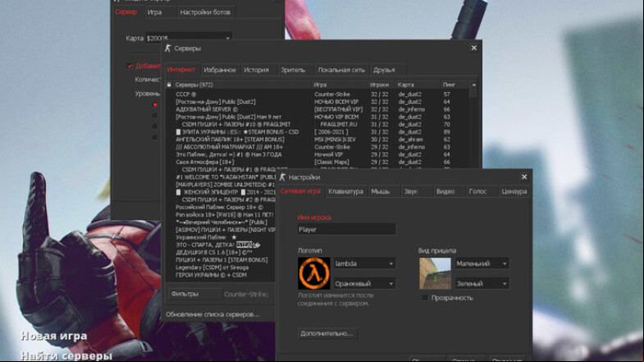Screen dimensions: 644x362
Task: Select the АДЕКВАТНЫЙ SERVER © row
Action: click(x=317, y=109)
